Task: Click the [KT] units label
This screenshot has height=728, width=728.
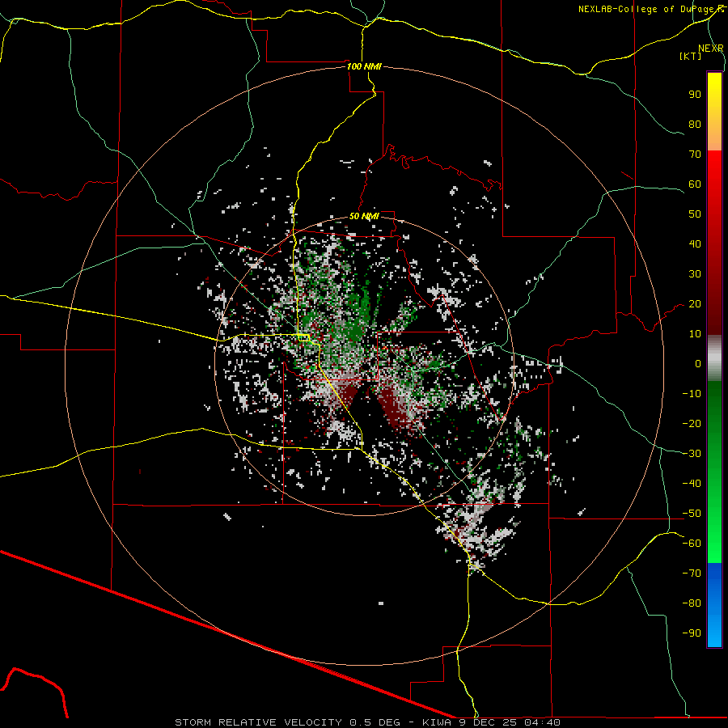Action: click(x=690, y=56)
